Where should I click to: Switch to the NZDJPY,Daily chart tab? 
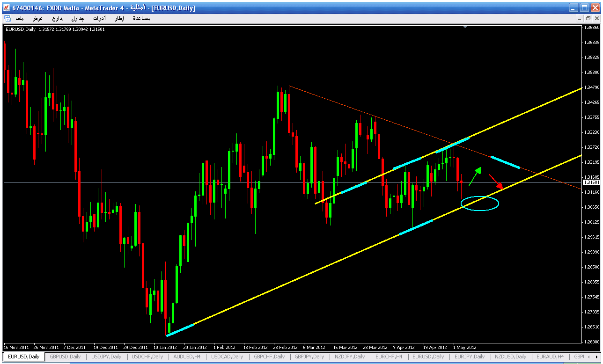349,357
